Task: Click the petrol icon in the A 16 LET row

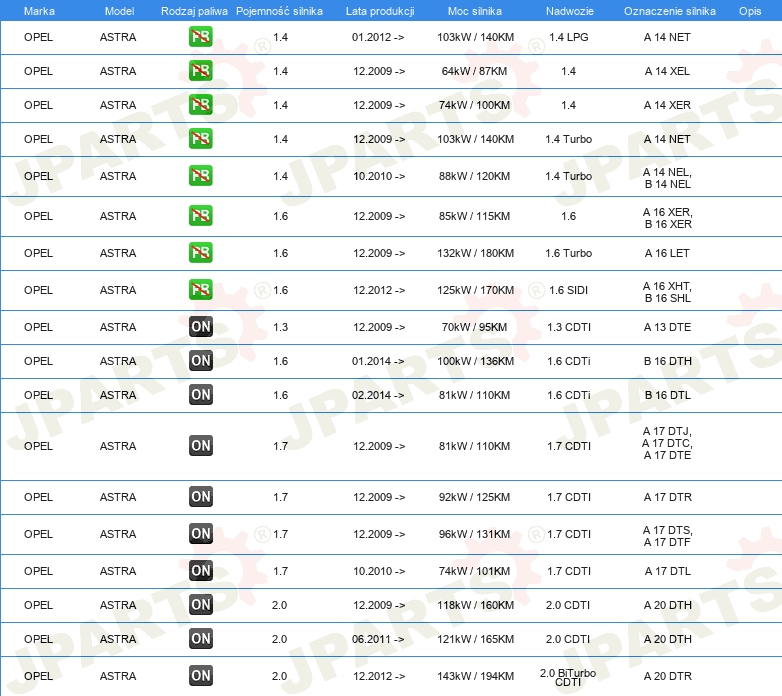Action: pyautogui.click(x=200, y=253)
